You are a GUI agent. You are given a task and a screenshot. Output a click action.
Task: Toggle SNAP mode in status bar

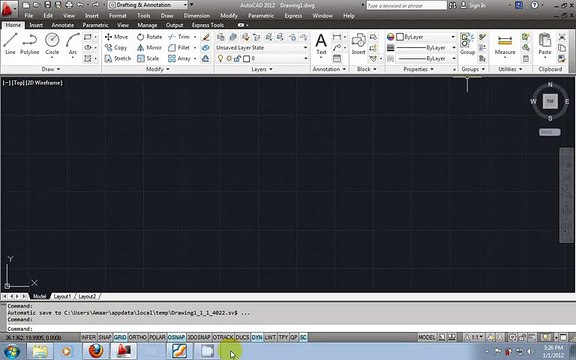(105, 337)
